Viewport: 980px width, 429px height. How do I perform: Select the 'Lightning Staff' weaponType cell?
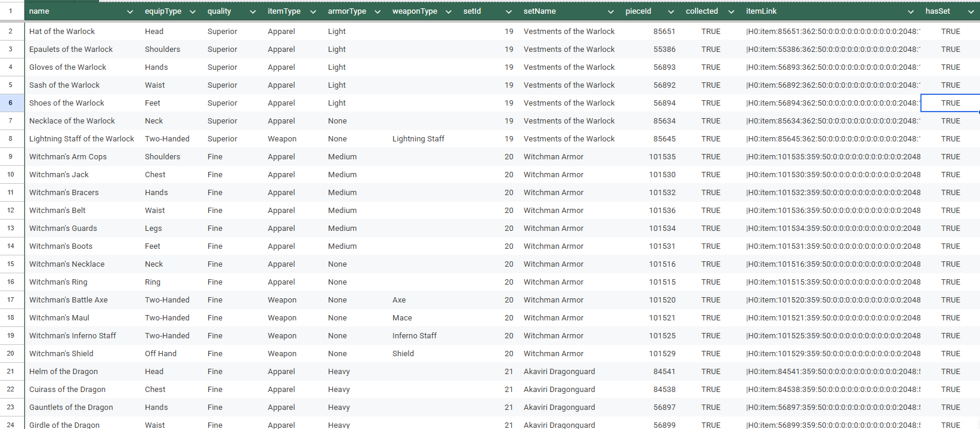point(418,138)
